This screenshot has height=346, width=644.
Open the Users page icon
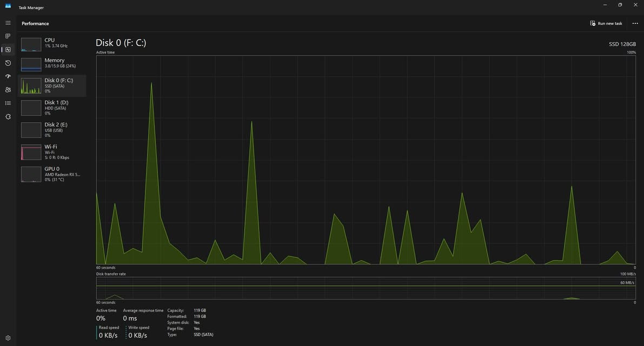pos(8,90)
